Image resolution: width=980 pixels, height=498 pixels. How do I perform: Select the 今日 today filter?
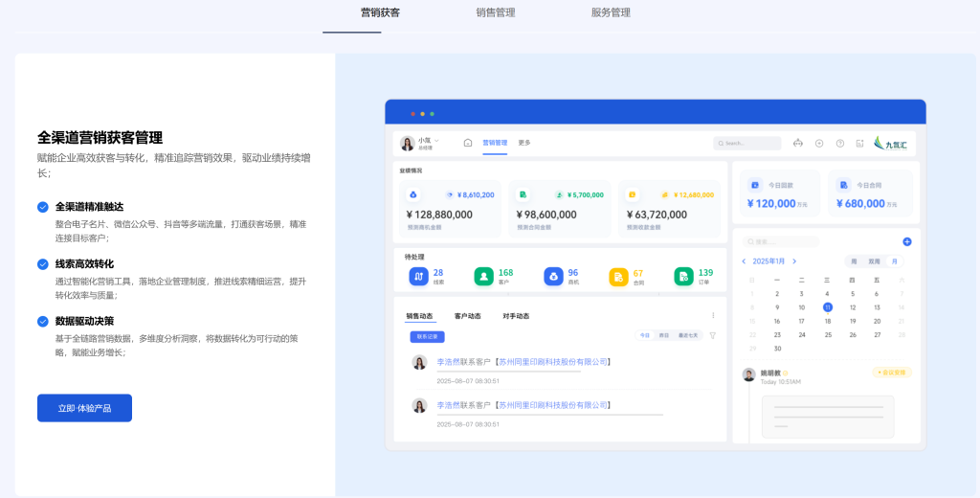pos(645,335)
